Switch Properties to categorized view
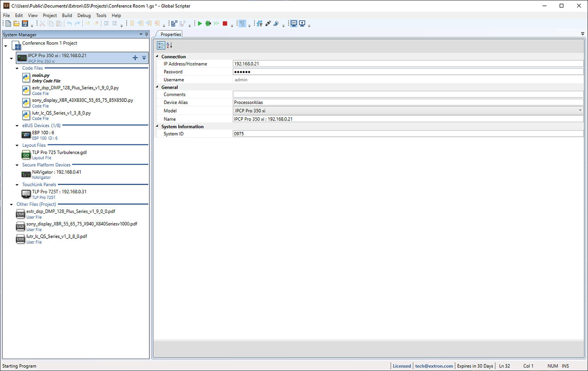 point(161,45)
